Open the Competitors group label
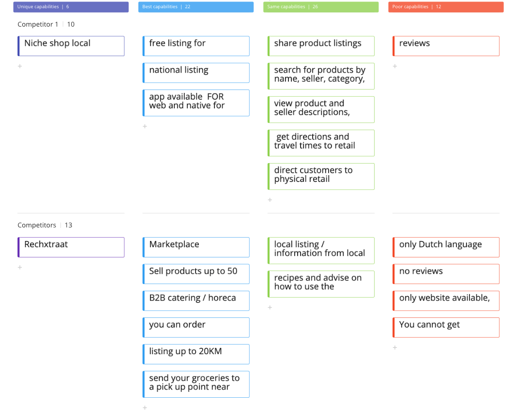This screenshot has height=420, width=513. 37,225
